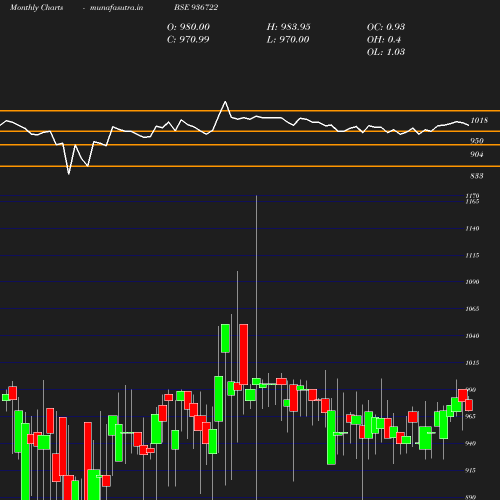Click the peak of the white indicator line
The width and height of the screenshot is (500, 500).
point(225,101)
